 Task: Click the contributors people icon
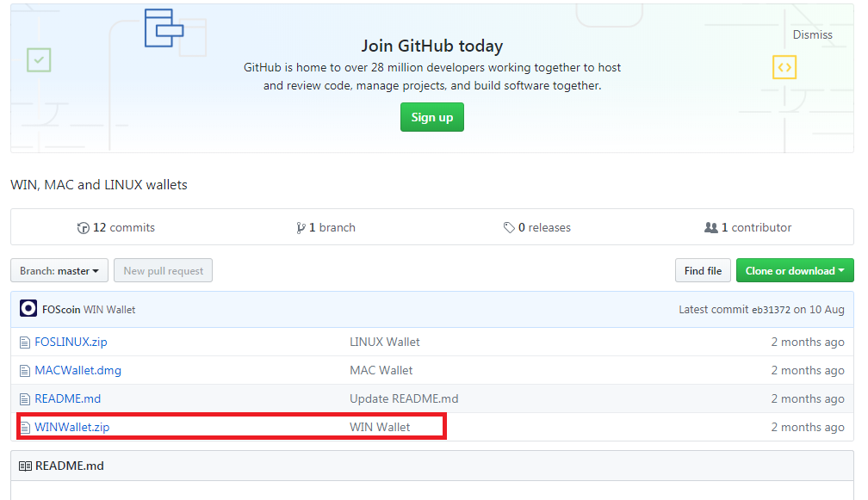pyautogui.click(x=710, y=227)
